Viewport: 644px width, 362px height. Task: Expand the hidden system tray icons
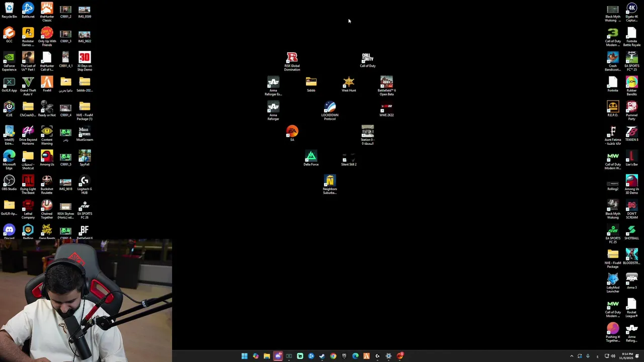(x=572, y=356)
